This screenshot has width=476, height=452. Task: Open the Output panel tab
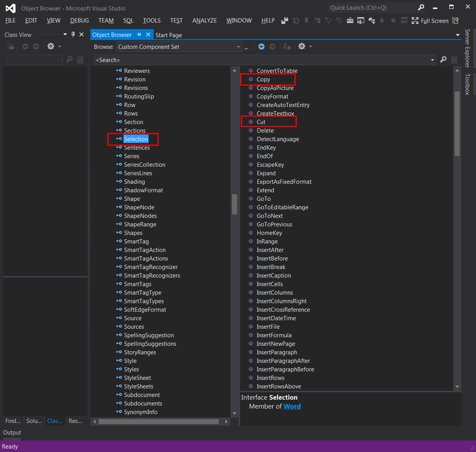tap(12, 433)
